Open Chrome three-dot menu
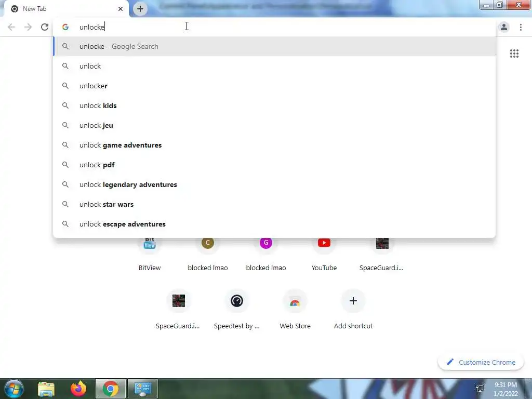Screen dimensions: 532x399 (x=521, y=27)
